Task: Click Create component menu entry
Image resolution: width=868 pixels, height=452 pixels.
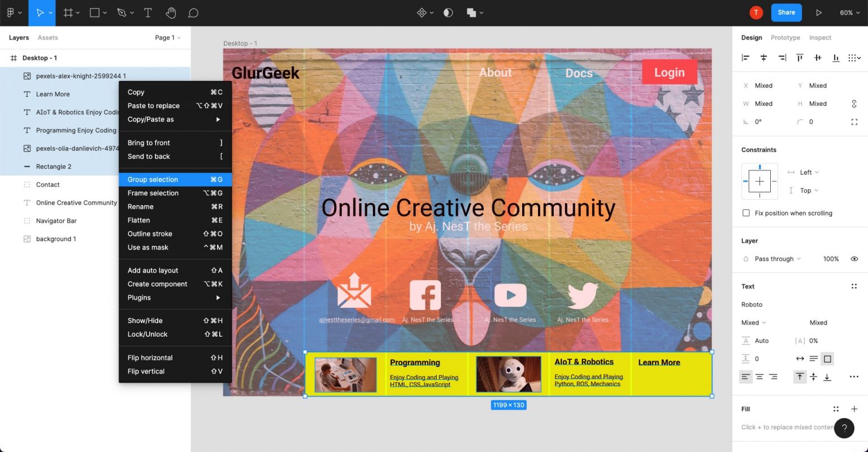Action: [157, 284]
